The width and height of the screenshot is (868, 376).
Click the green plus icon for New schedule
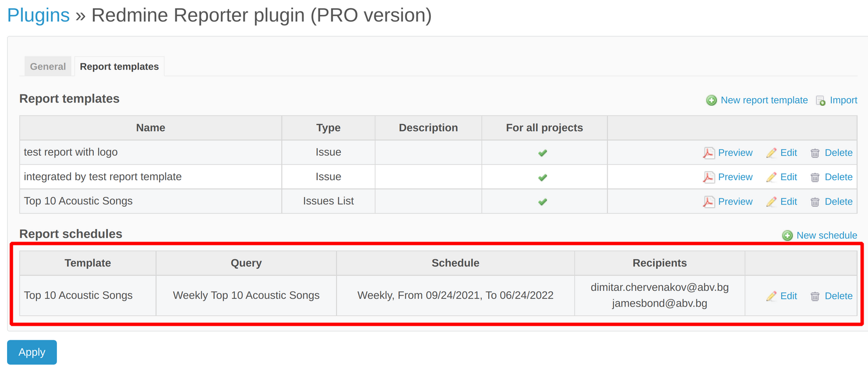[787, 235]
